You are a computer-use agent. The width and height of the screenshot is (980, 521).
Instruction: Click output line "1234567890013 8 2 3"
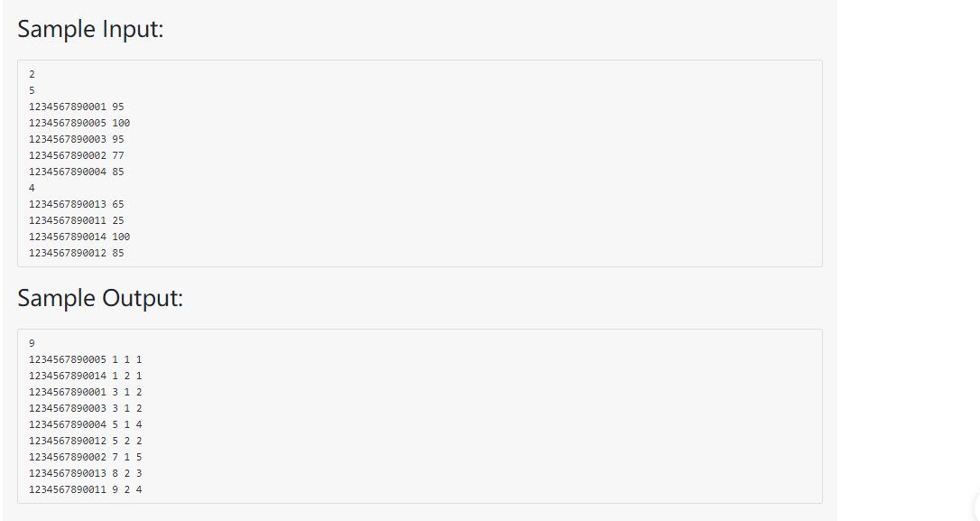[85, 473]
